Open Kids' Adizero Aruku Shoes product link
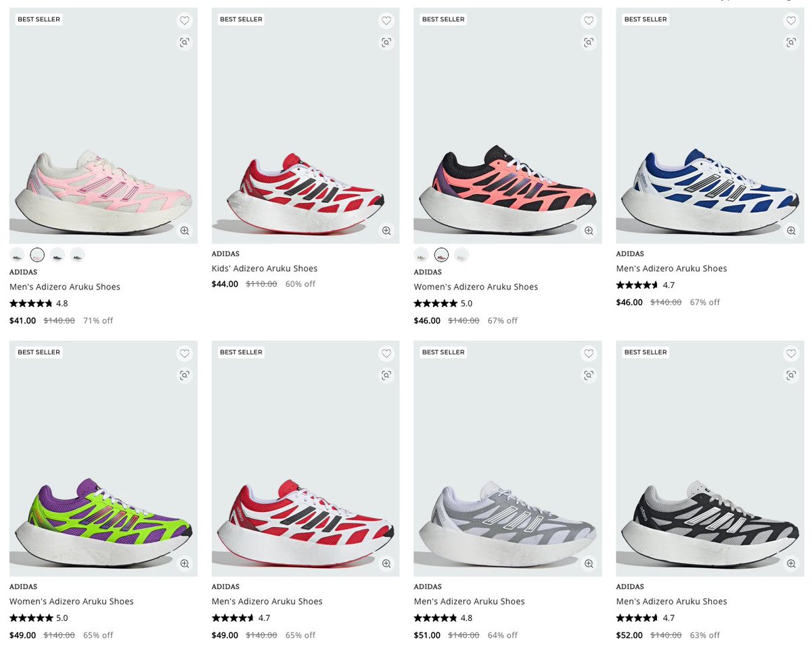 click(265, 268)
